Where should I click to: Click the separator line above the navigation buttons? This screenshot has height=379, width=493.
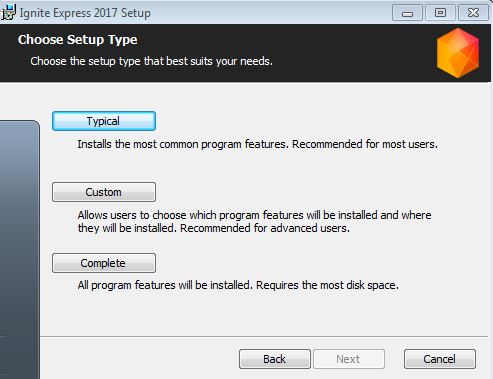point(264,336)
